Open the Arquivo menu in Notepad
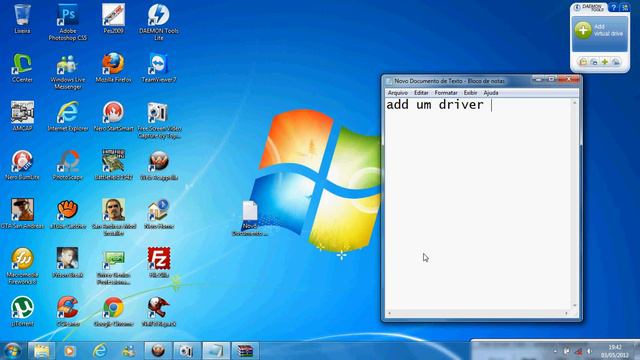This screenshot has width=640, height=360. coord(397,93)
